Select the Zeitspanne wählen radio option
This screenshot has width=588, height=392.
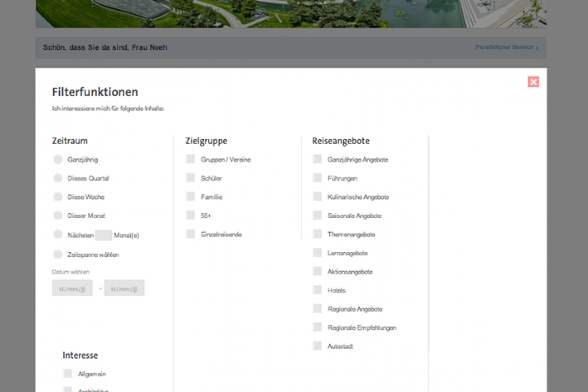click(x=58, y=254)
